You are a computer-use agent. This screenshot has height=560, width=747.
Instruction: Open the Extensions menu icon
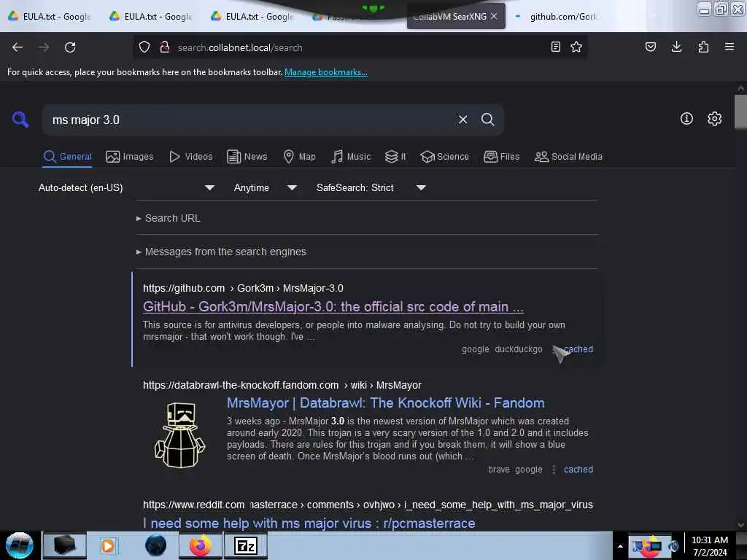(703, 47)
